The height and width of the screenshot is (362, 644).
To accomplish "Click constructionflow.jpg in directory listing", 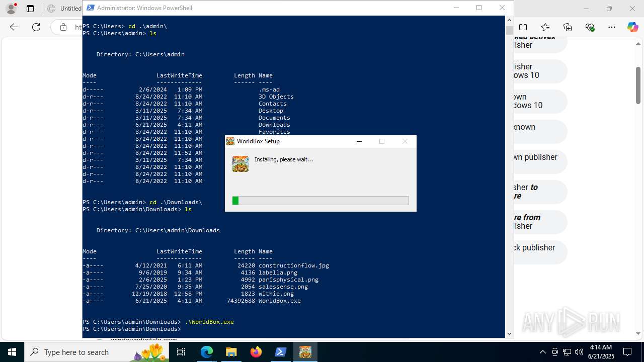I will pyautogui.click(x=294, y=265).
